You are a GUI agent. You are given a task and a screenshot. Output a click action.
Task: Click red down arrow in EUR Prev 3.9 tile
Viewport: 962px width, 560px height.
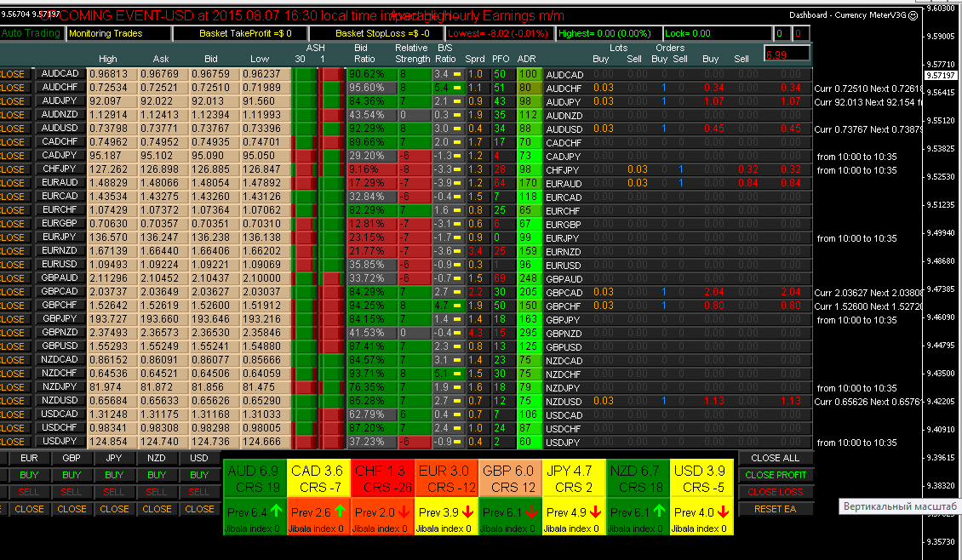(x=467, y=511)
